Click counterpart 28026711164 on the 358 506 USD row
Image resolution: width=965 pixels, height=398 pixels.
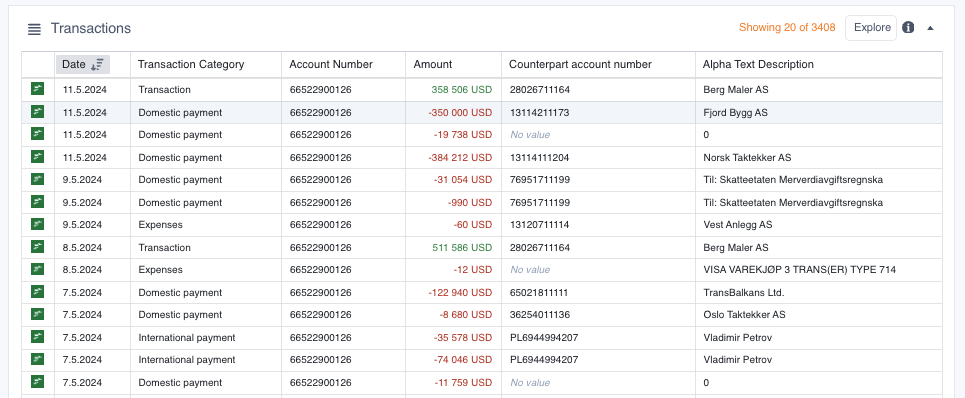(540, 90)
